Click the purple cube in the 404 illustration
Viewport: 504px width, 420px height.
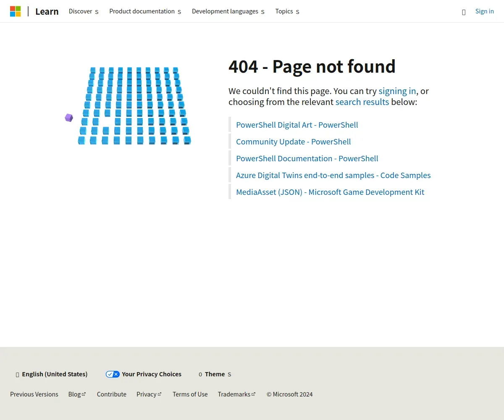pos(69,118)
